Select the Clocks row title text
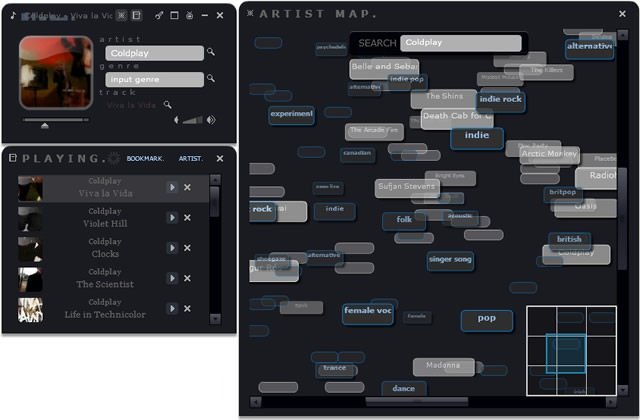The height and width of the screenshot is (420, 640). coord(105,254)
